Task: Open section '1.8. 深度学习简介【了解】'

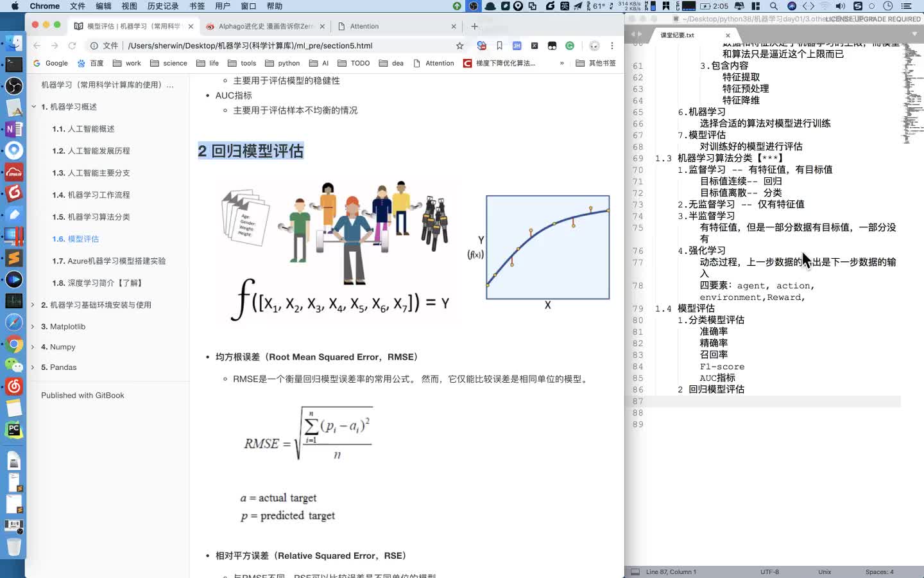Action: (x=97, y=283)
